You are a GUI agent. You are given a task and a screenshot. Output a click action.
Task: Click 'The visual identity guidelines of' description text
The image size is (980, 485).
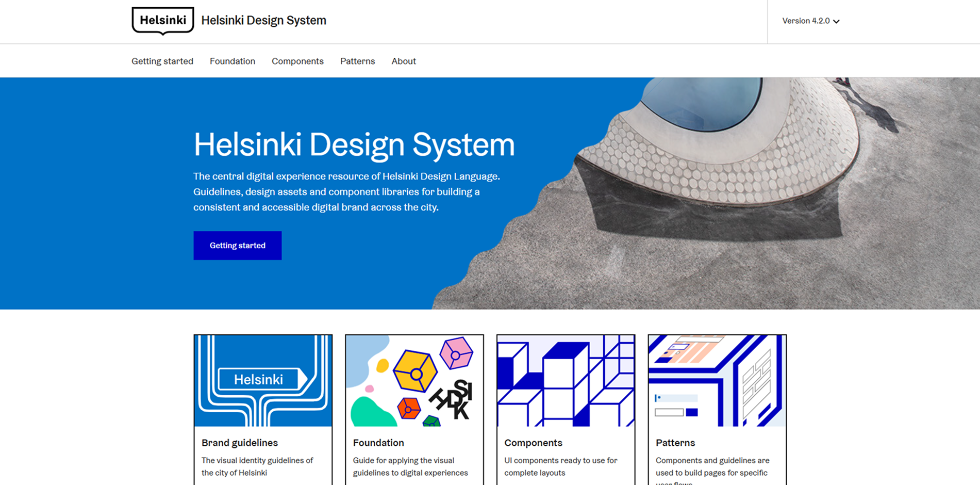[257, 460]
